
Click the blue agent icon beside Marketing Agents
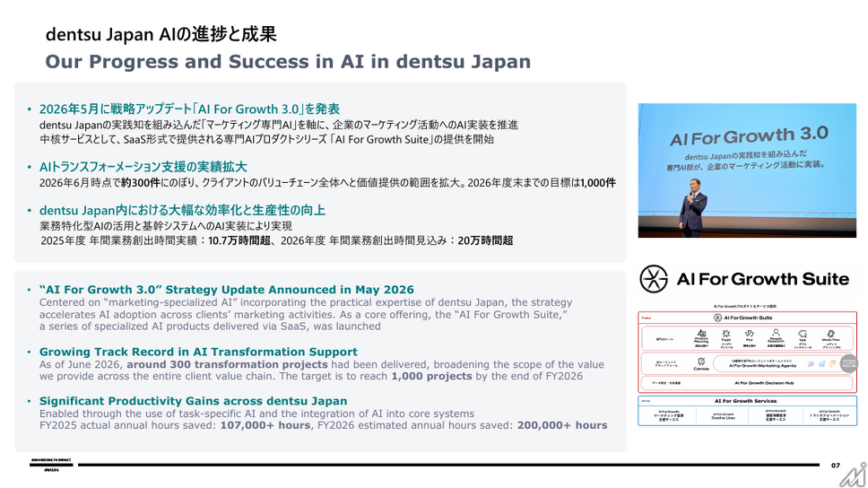(821, 364)
